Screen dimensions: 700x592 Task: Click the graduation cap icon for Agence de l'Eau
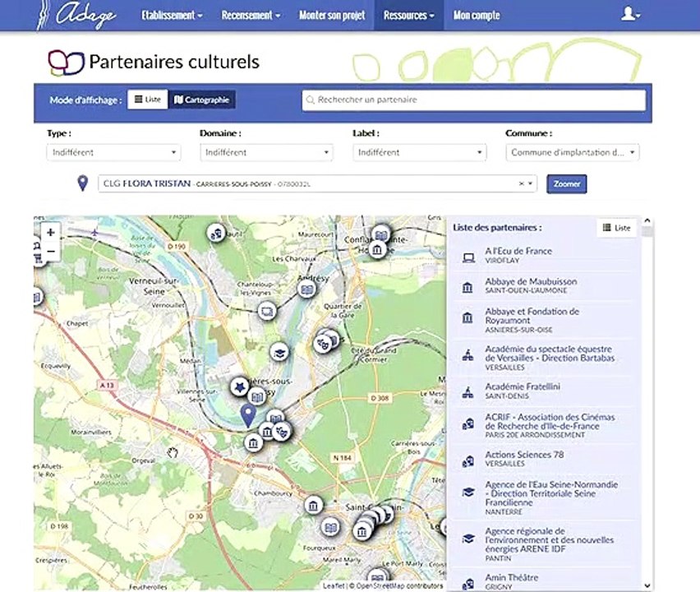pyautogui.click(x=467, y=492)
